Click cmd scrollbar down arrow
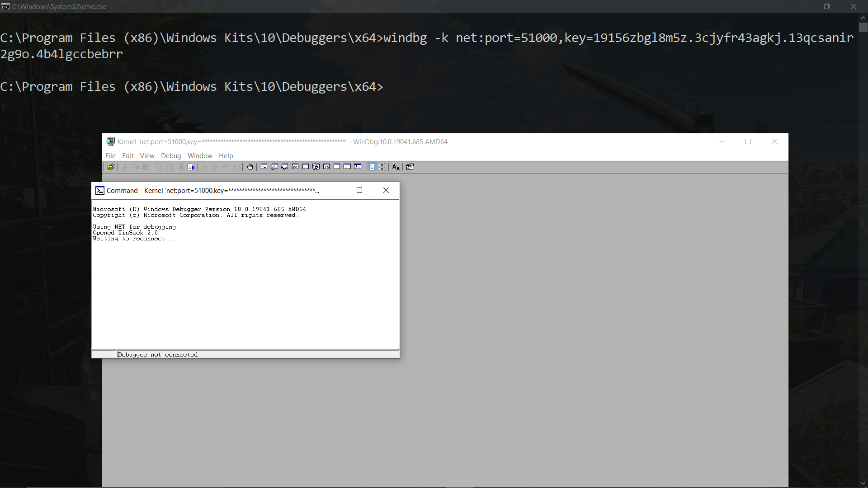The height and width of the screenshot is (488, 868). click(x=863, y=483)
